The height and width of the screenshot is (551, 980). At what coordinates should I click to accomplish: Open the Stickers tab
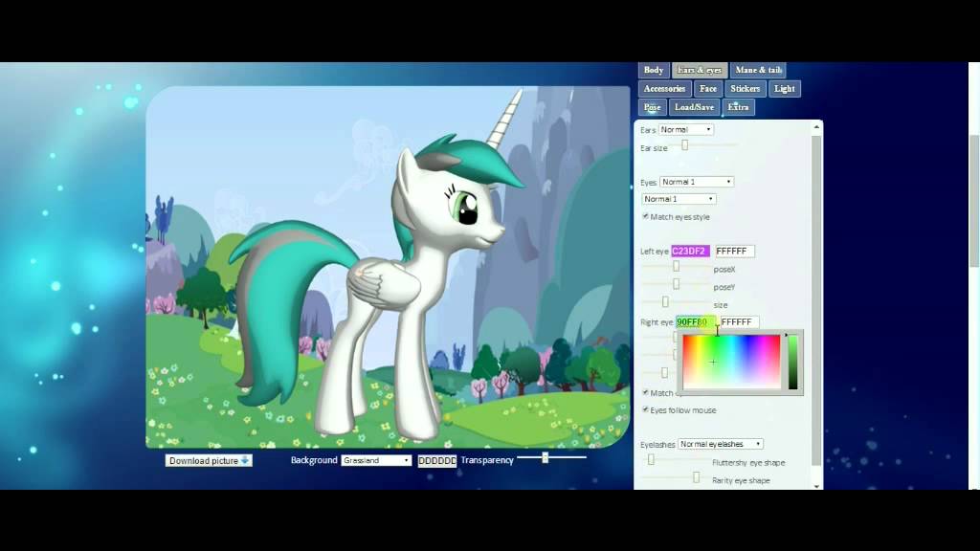click(x=745, y=89)
